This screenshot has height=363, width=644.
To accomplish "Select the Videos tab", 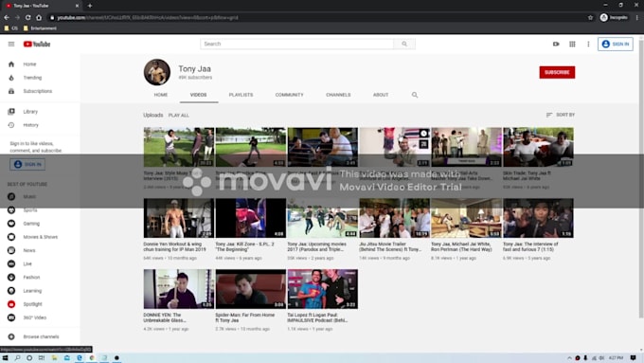I will point(198,95).
